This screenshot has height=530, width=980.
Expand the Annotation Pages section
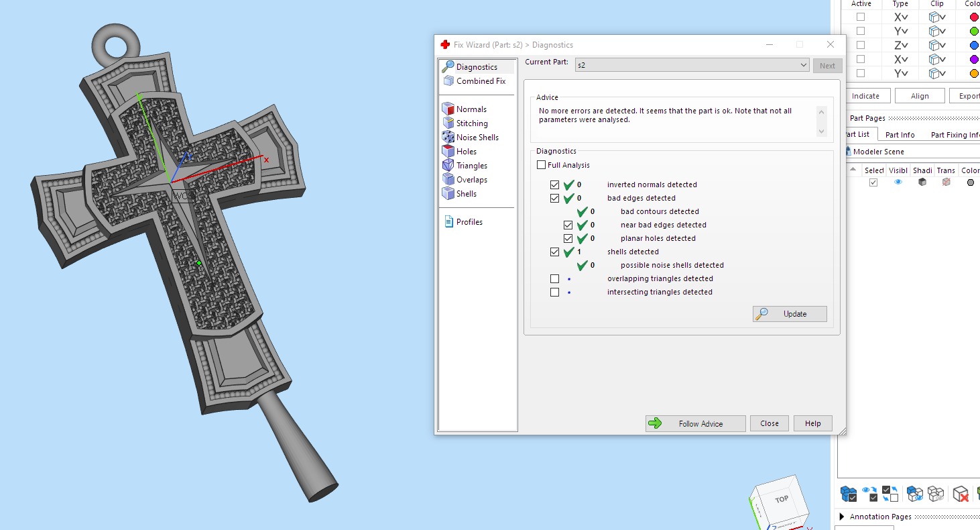(x=842, y=517)
